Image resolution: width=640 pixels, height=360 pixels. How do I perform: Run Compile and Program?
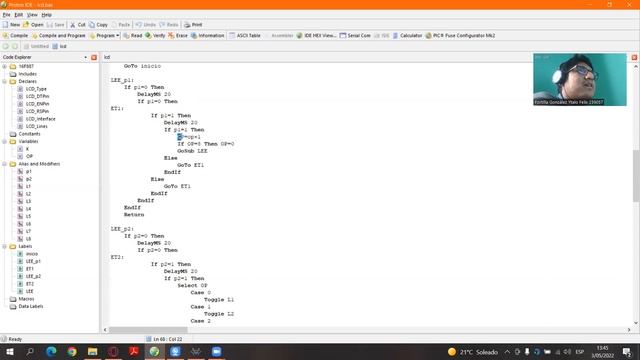click(59, 36)
